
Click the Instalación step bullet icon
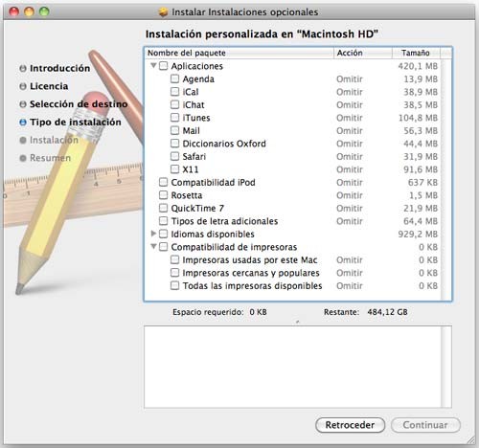(x=23, y=140)
